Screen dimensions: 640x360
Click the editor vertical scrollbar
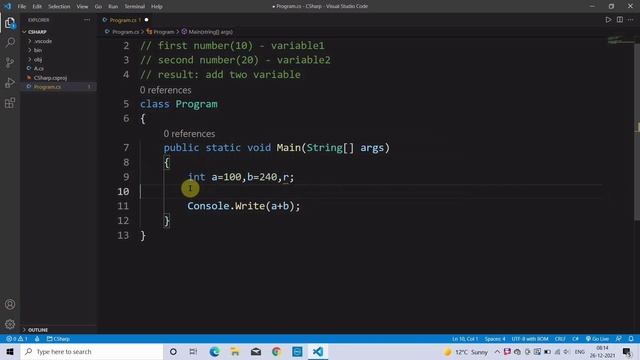point(637,131)
